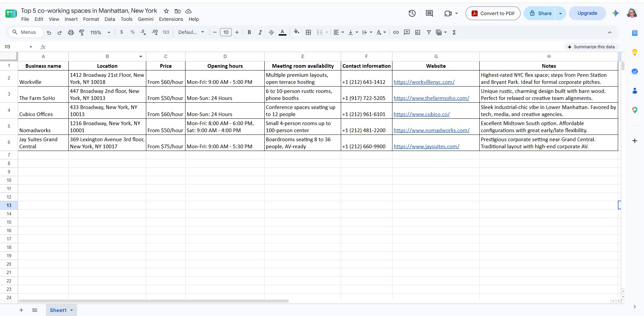Open the borders tool

point(308,32)
